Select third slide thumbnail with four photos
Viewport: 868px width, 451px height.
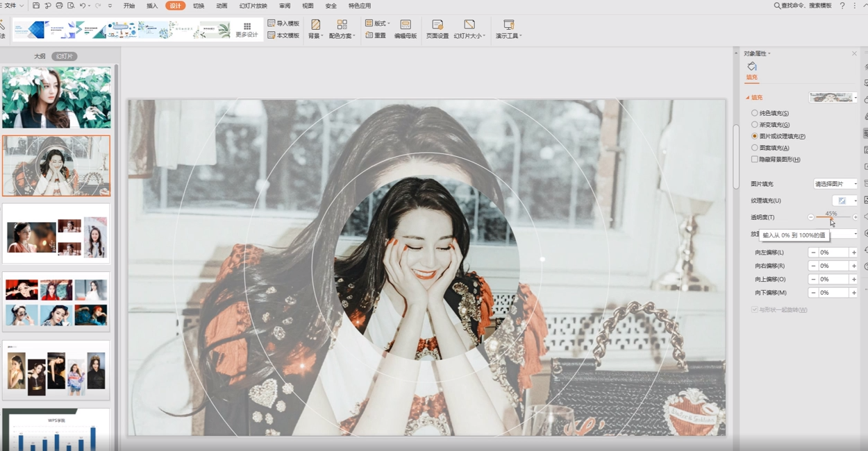[56, 234]
